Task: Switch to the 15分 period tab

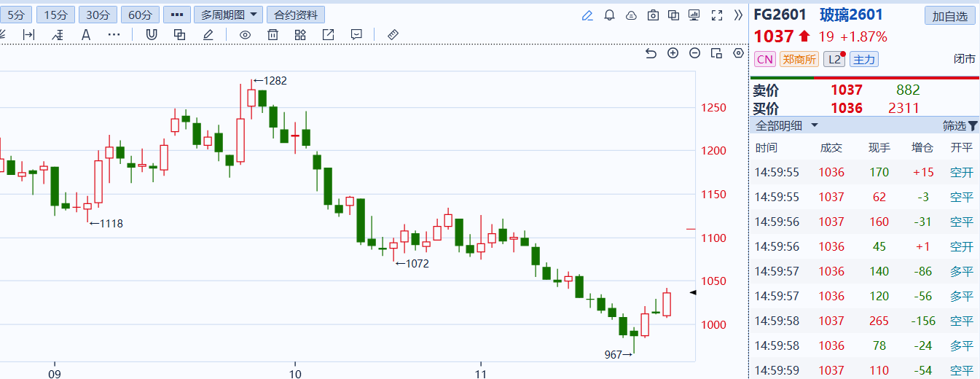Action: coord(55,15)
